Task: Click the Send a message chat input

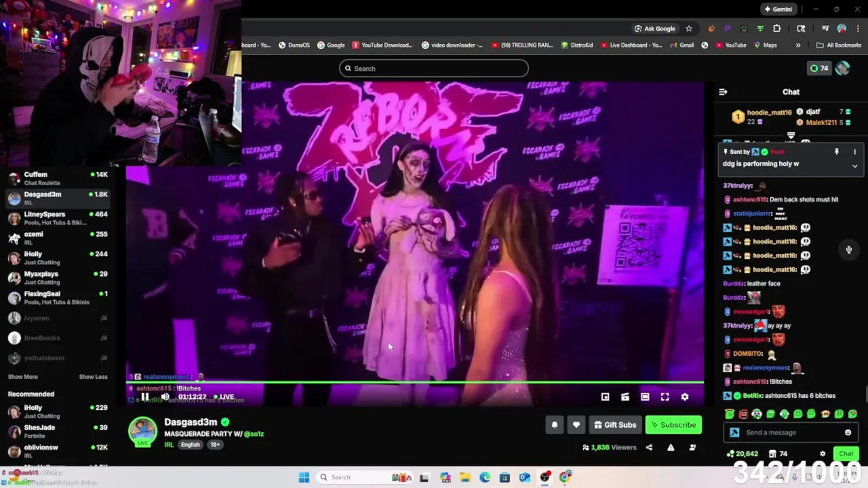Action: [x=790, y=432]
